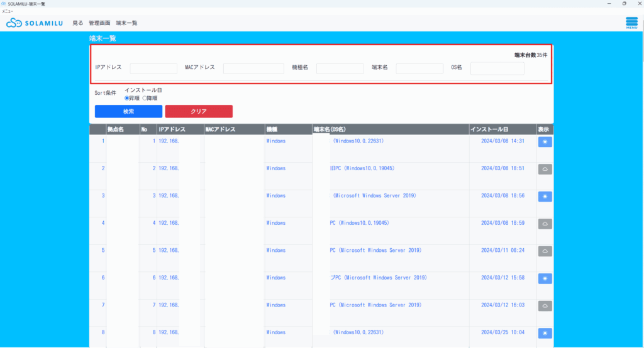Select 昇順 ascending sort radio button
The height and width of the screenshot is (348, 644).
(127, 98)
